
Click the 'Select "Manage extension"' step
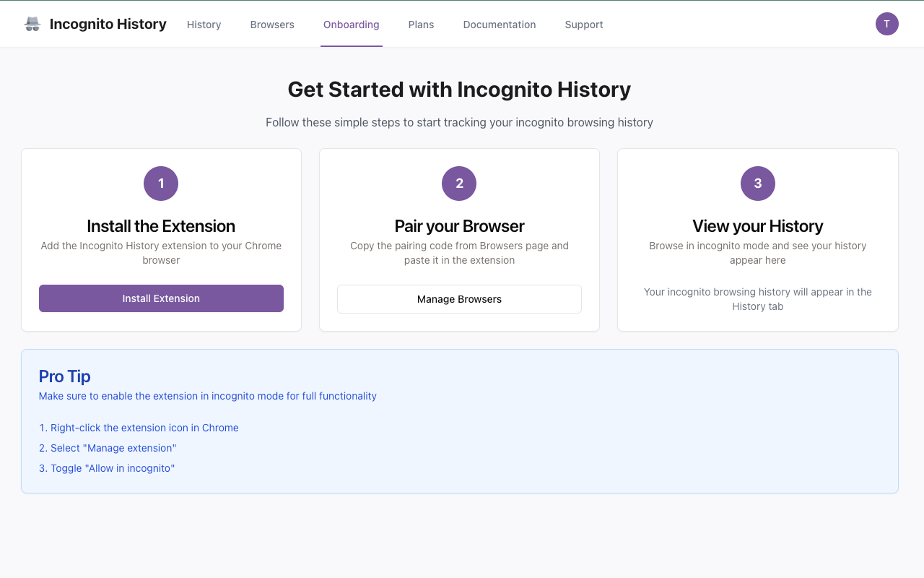[x=108, y=448]
